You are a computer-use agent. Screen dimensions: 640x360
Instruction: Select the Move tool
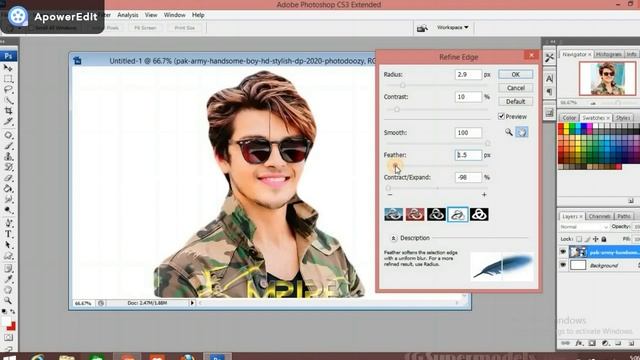pyautogui.click(x=8, y=68)
